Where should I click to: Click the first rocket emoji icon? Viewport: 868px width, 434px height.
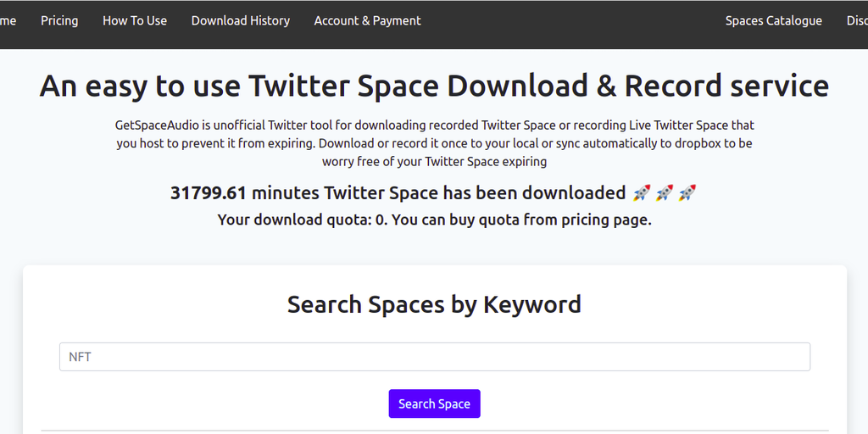click(x=642, y=193)
